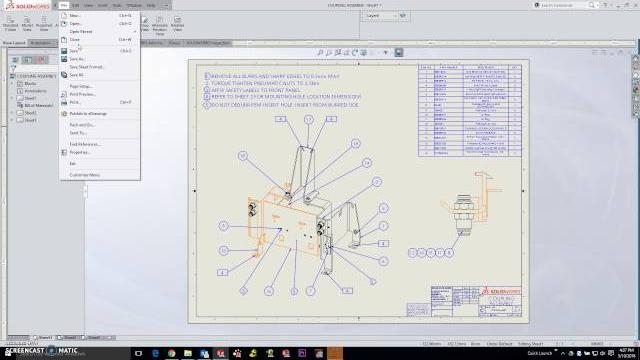Expand the Blocks folder in tree

[12, 84]
